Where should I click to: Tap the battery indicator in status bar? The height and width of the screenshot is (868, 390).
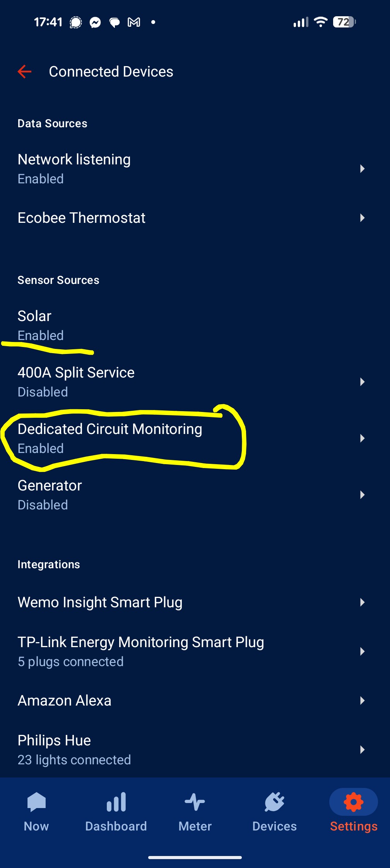344,22
